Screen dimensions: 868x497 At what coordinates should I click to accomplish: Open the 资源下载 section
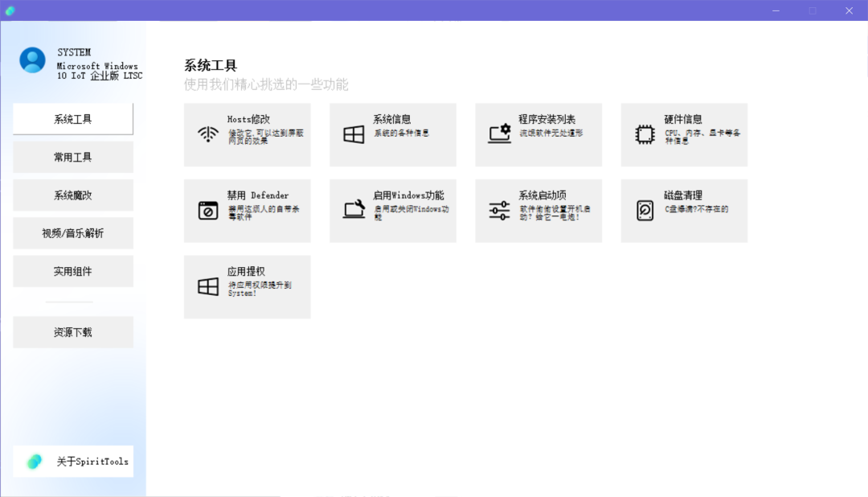tap(73, 332)
